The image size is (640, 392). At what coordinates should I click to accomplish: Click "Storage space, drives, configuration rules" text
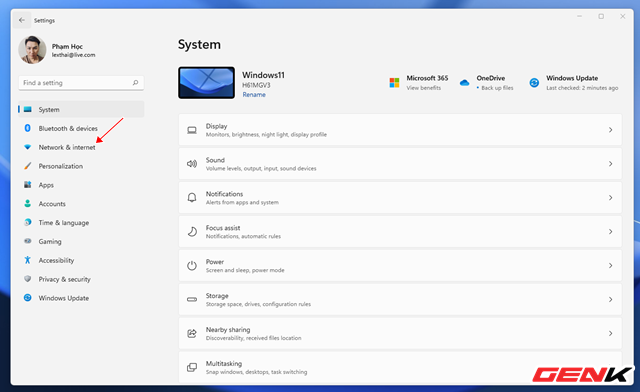(258, 304)
